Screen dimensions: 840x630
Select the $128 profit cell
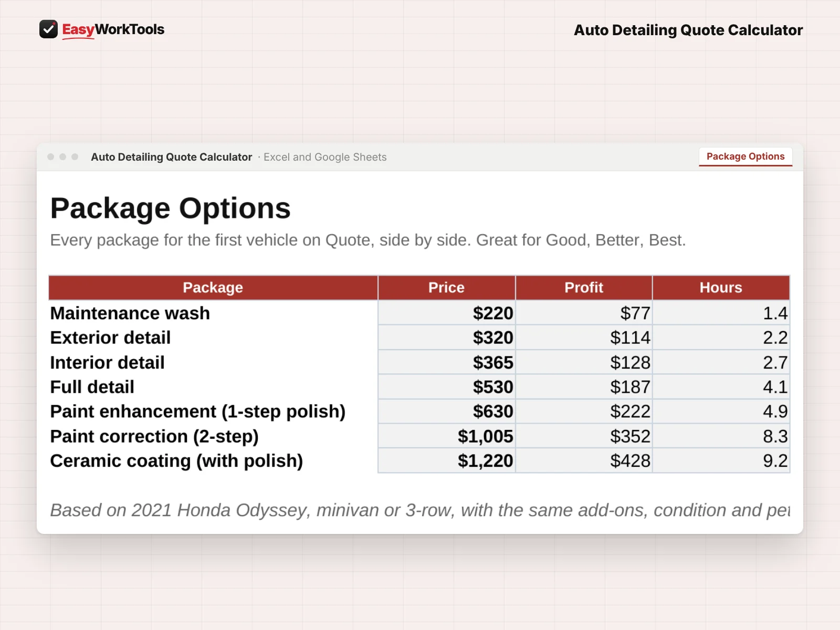[x=584, y=362]
